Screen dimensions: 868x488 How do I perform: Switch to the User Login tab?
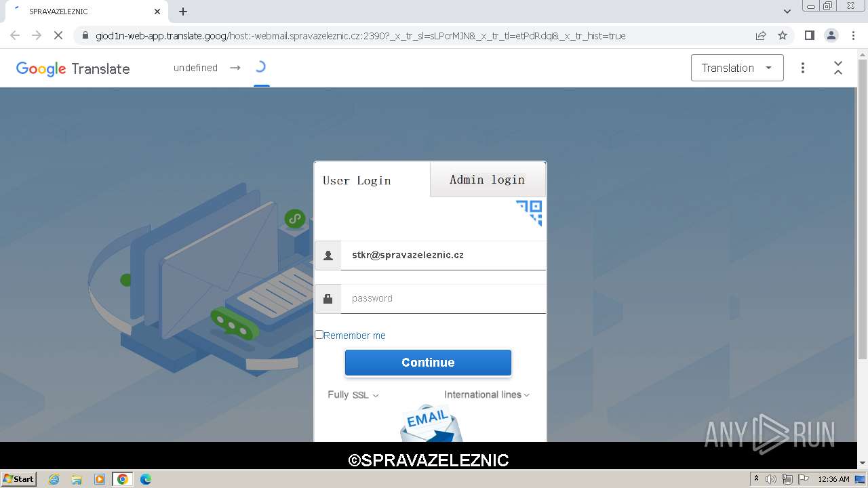coord(372,180)
